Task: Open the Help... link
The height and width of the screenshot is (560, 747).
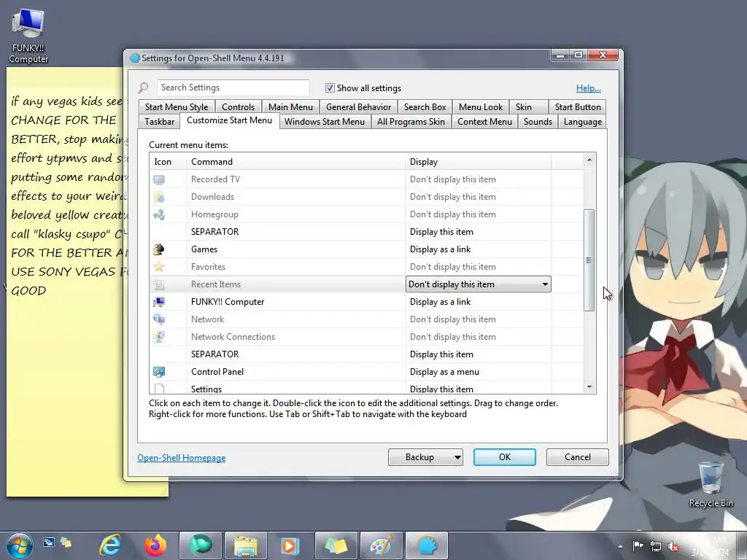Action: [589, 88]
